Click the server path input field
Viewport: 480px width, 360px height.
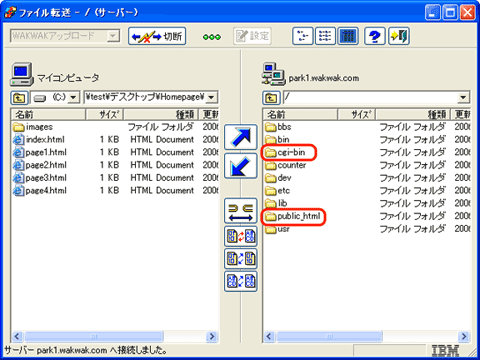pyautogui.click(x=370, y=98)
